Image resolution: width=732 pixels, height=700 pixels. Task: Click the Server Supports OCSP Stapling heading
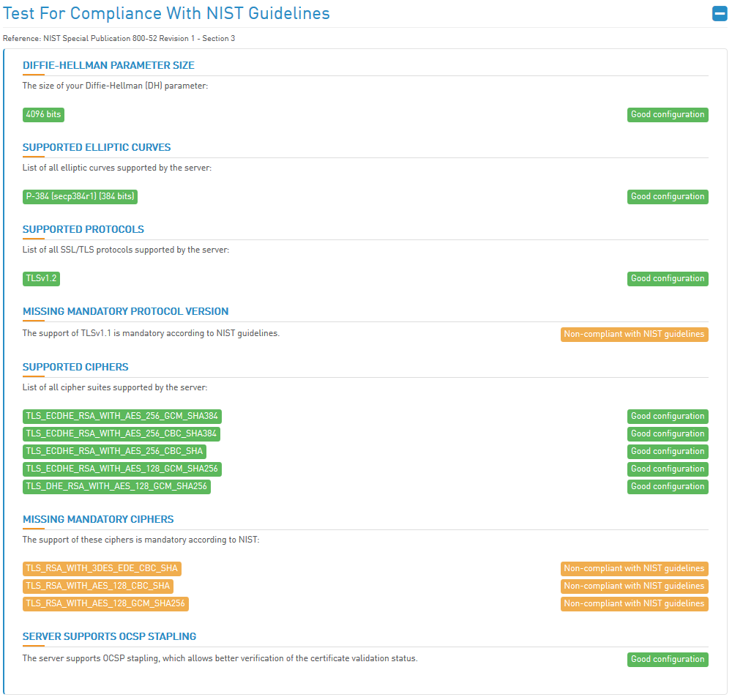coord(109,636)
